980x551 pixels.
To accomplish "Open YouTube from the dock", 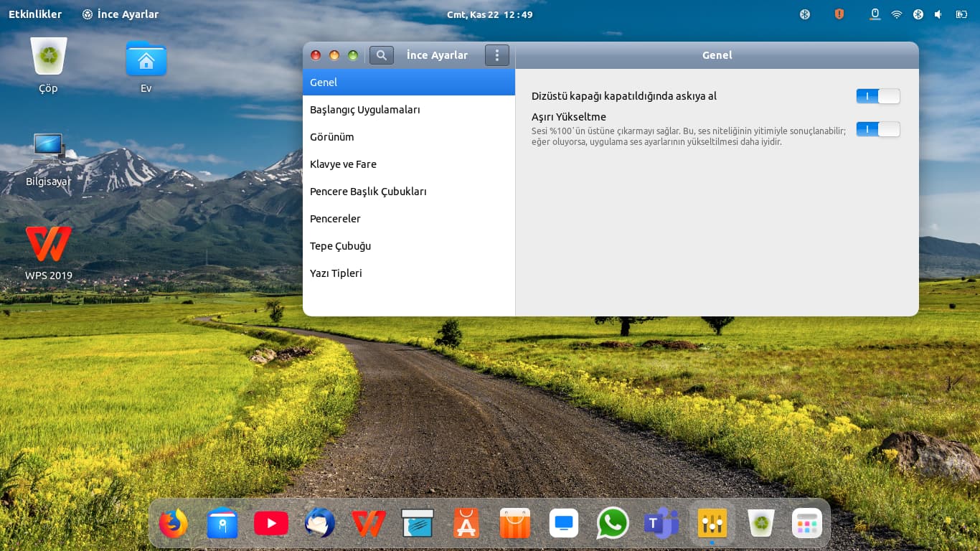I will coord(271,524).
